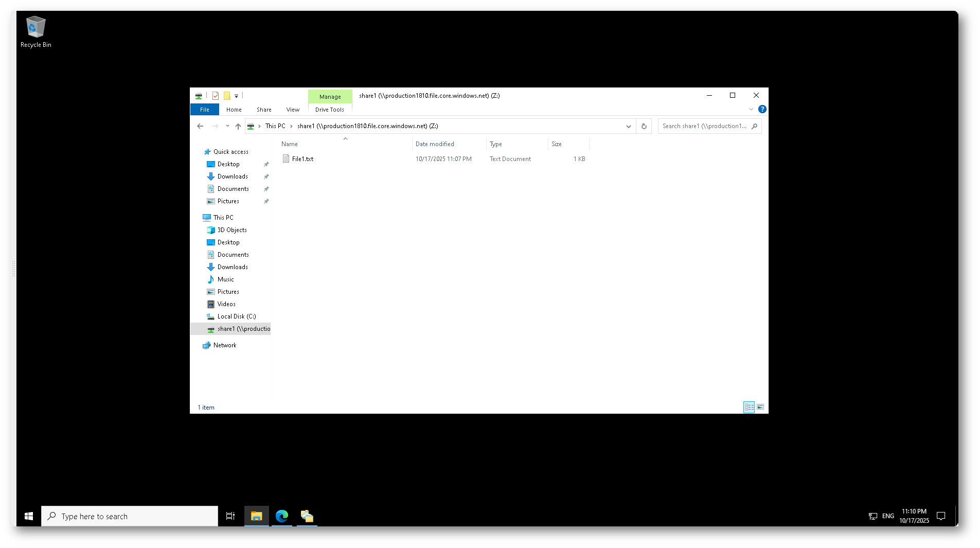This screenshot has height=548, width=980.
Task: Select File1.txt in the file list
Action: click(x=302, y=159)
